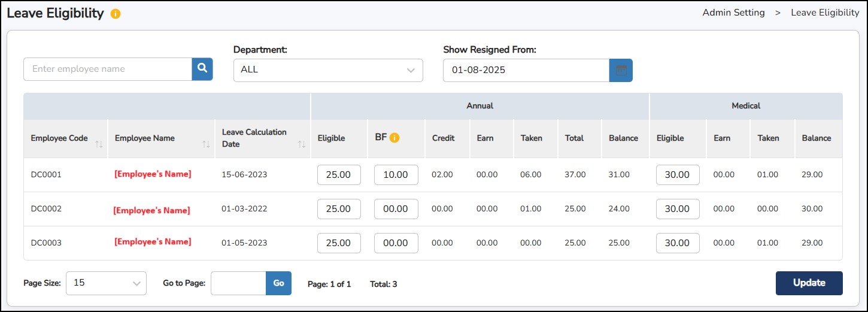Click the Show Resigned From date field

[526, 70]
